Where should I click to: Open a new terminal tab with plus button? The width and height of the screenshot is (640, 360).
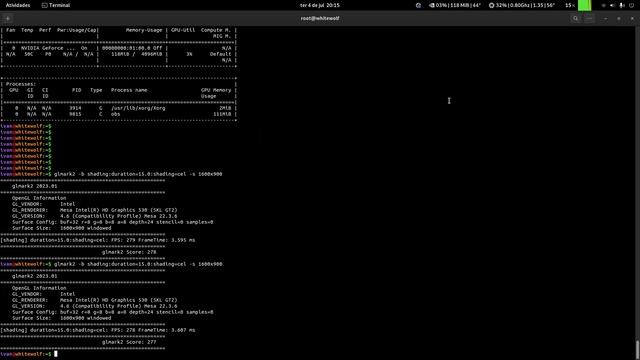[x=8, y=18]
